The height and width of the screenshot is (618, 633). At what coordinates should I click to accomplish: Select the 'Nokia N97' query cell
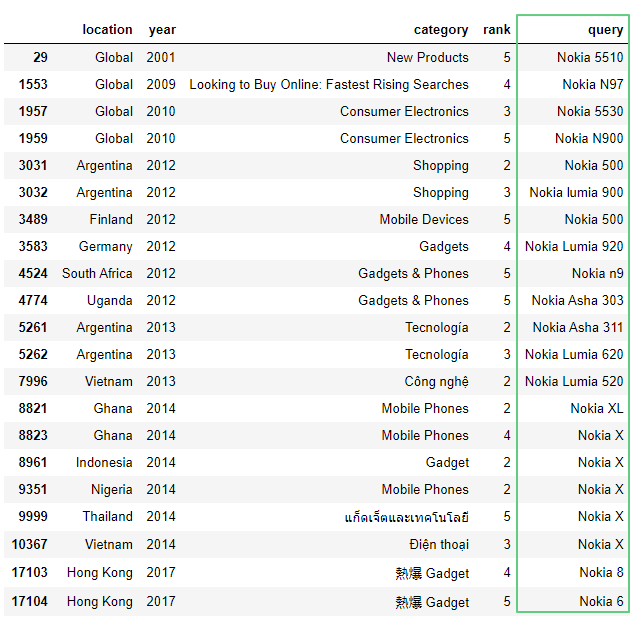pyautogui.click(x=593, y=84)
